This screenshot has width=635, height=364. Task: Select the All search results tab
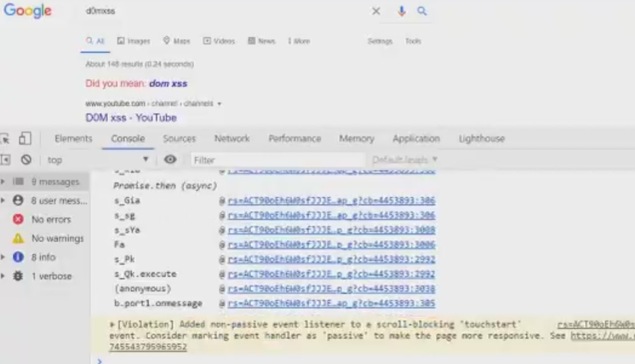[95, 41]
